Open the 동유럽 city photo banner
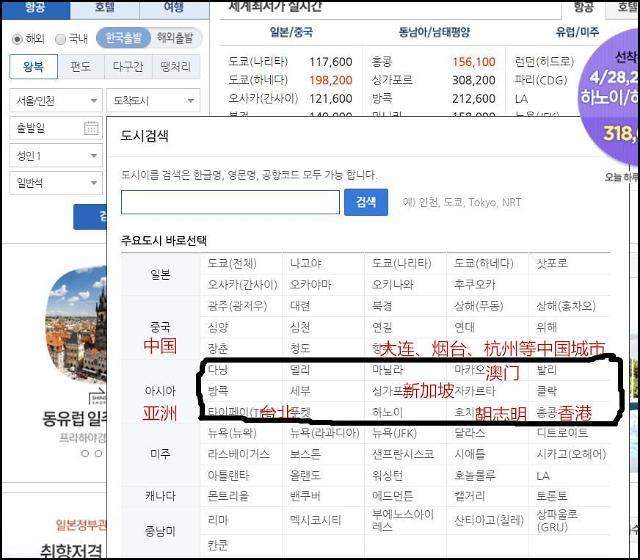Screen dimensions: 640x560 (76, 324)
